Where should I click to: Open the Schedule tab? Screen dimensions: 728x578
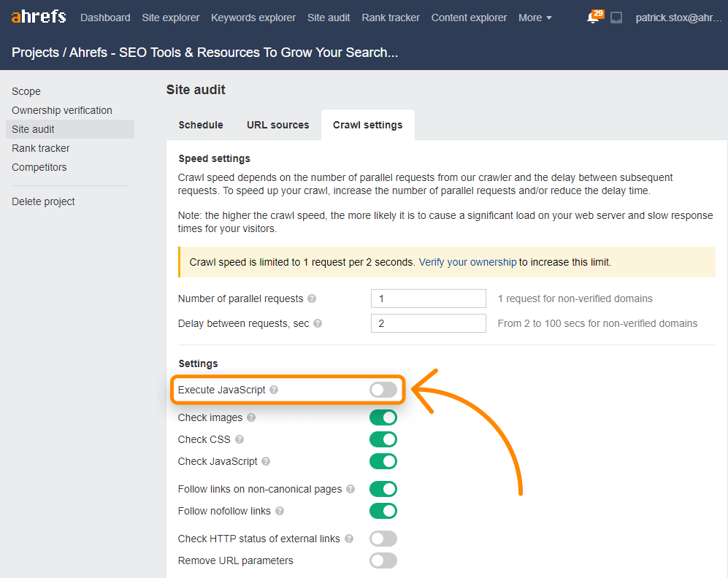pyautogui.click(x=200, y=125)
